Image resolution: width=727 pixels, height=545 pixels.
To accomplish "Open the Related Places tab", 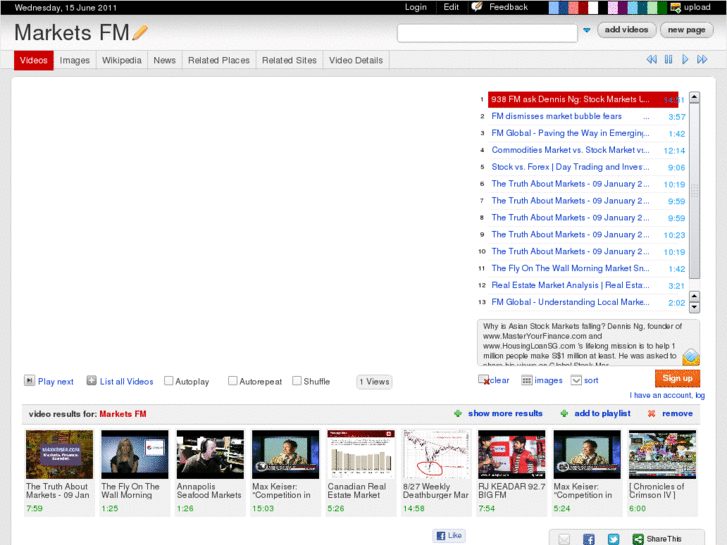I will pos(219,60).
